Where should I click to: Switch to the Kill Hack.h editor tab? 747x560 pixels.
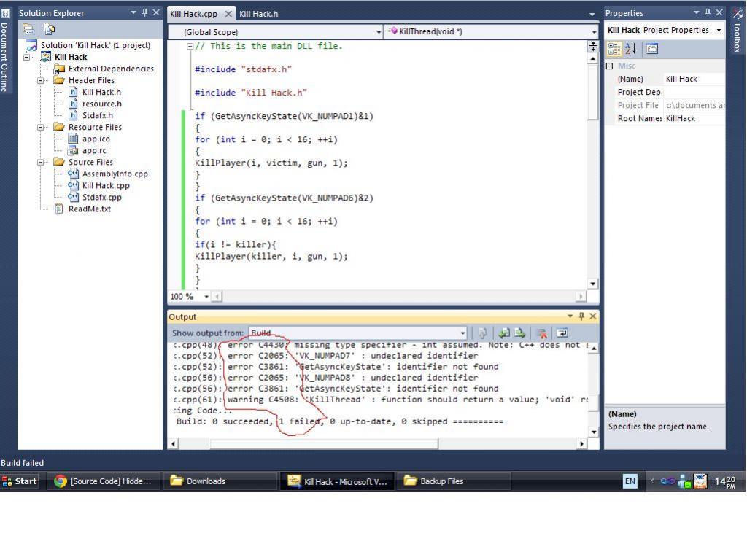259,14
